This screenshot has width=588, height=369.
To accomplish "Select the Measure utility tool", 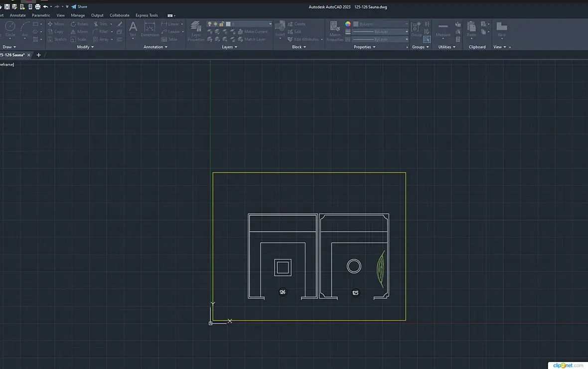I will [x=443, y=30].
